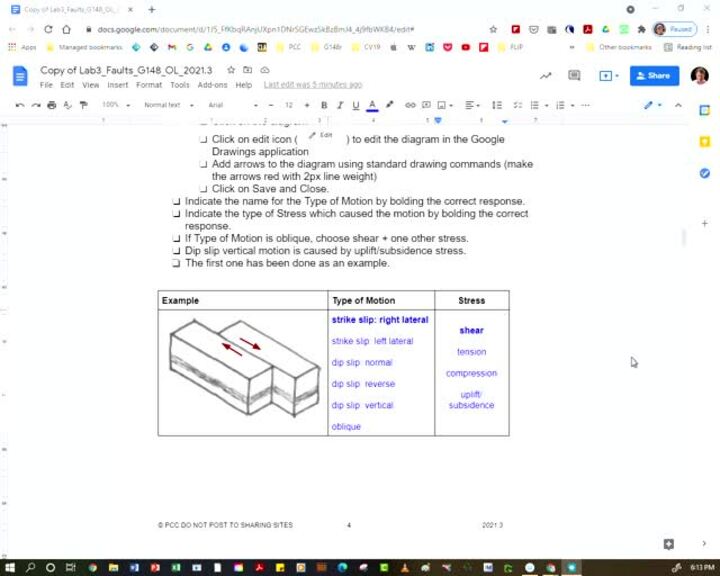Reload the page in Chrome
The height and width of the screenshot is (576, 720).
click(x=48, y=29)
